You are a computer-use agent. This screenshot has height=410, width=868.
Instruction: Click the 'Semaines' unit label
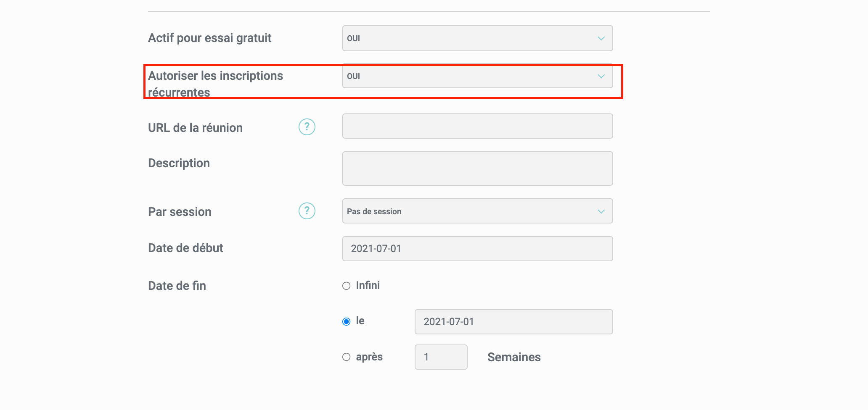pos(514,357)
